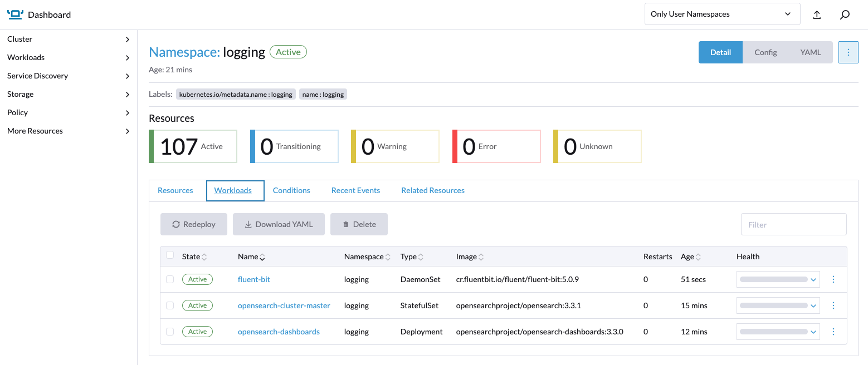Open the resource search magnifier icon
This screenshot has width=868, height=365.
845,14
